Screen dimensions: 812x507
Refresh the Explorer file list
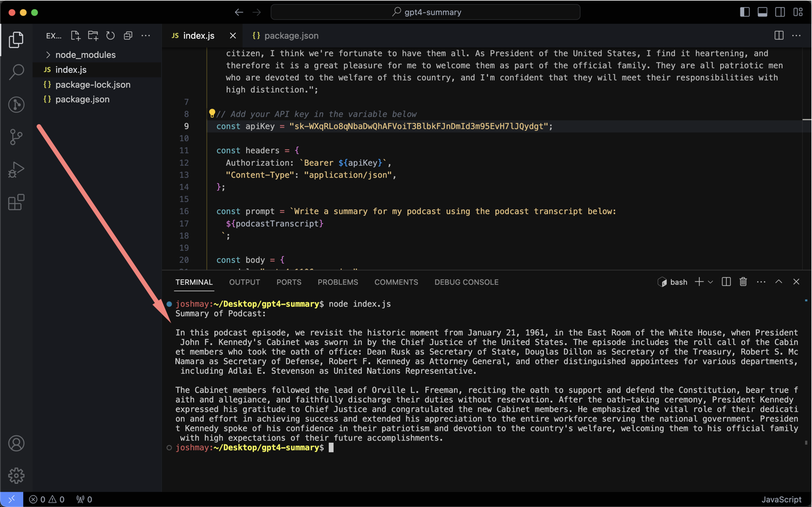[x=111, y=36]
